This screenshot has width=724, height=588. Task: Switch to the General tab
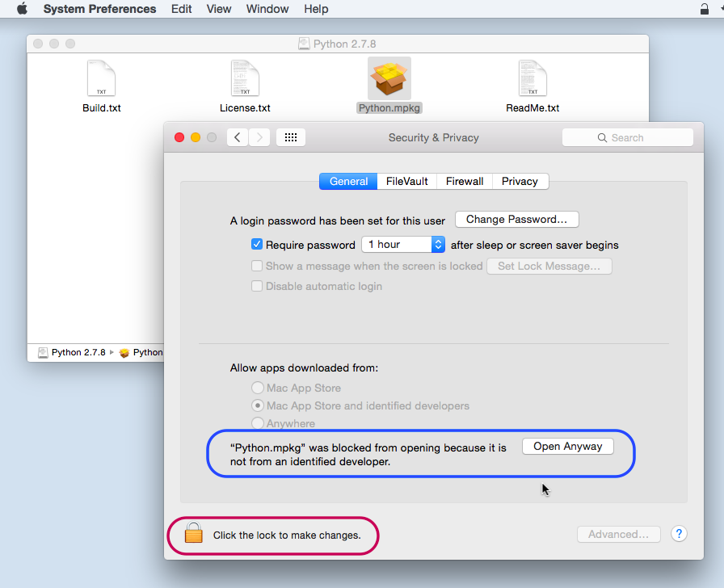click(348, 182)
